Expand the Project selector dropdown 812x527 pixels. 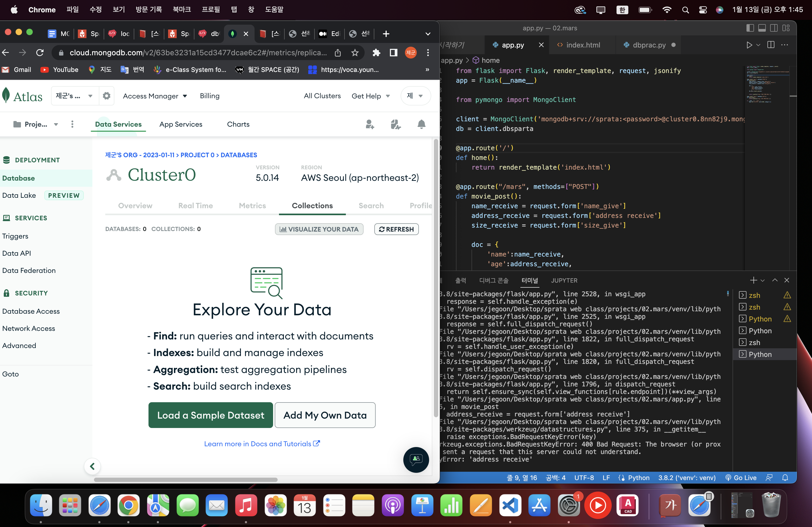tap(35, 124)
